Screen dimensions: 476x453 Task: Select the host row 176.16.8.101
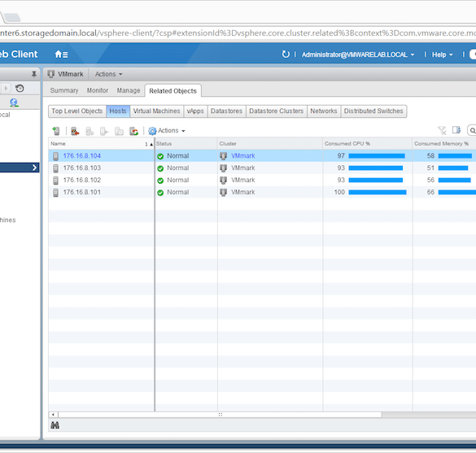click(262, 193)
